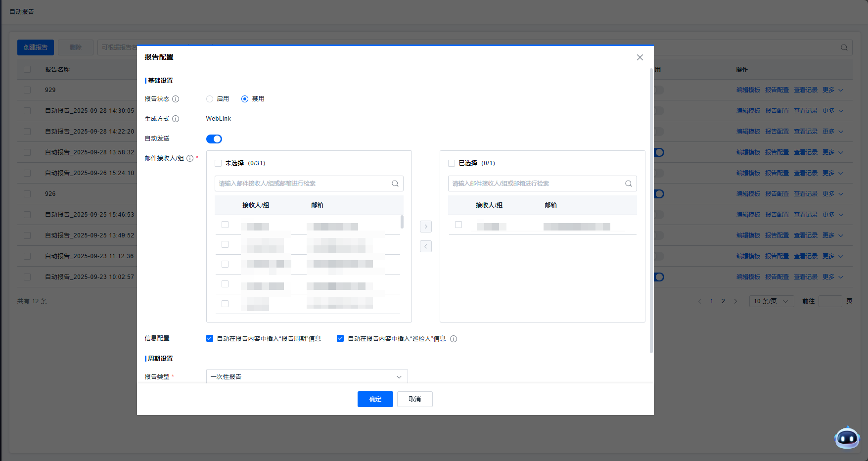Viewport: 868px width, 461px height.
Task: Click search icon in 已选择 recipient search box
Action: click(629, 184)
